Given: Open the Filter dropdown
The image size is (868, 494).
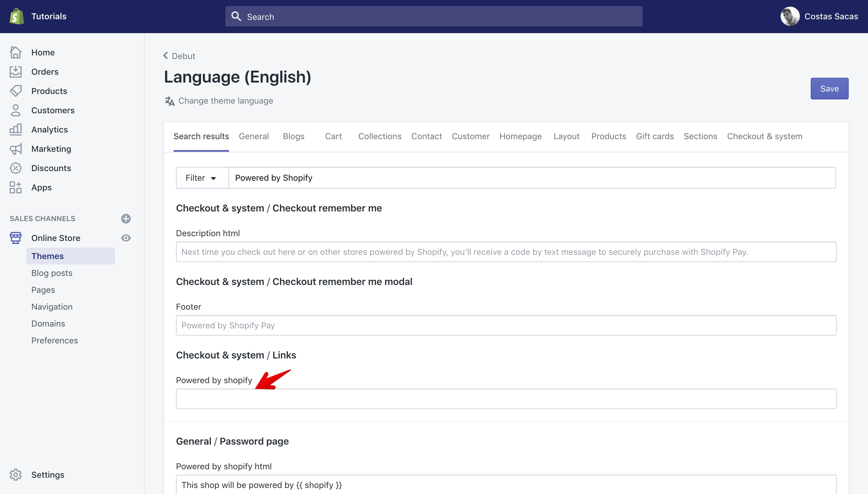Looking at the screenshot, I should point(202,178).
